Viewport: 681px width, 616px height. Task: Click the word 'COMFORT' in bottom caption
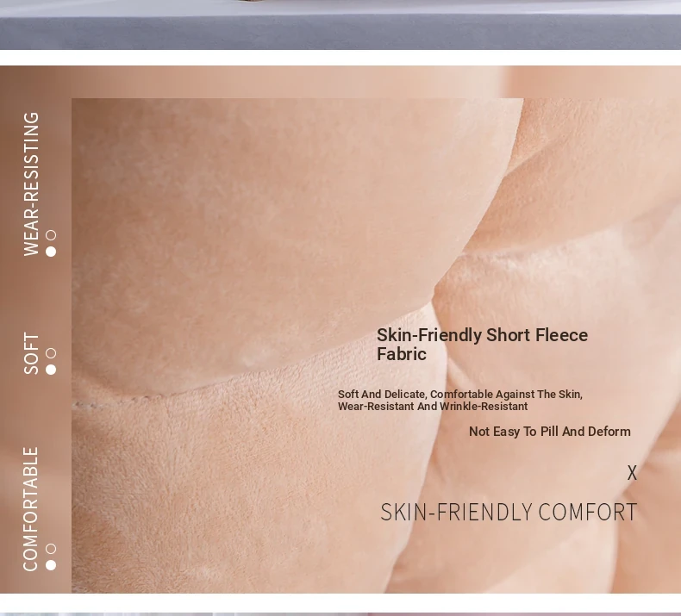tap(587, 513)
